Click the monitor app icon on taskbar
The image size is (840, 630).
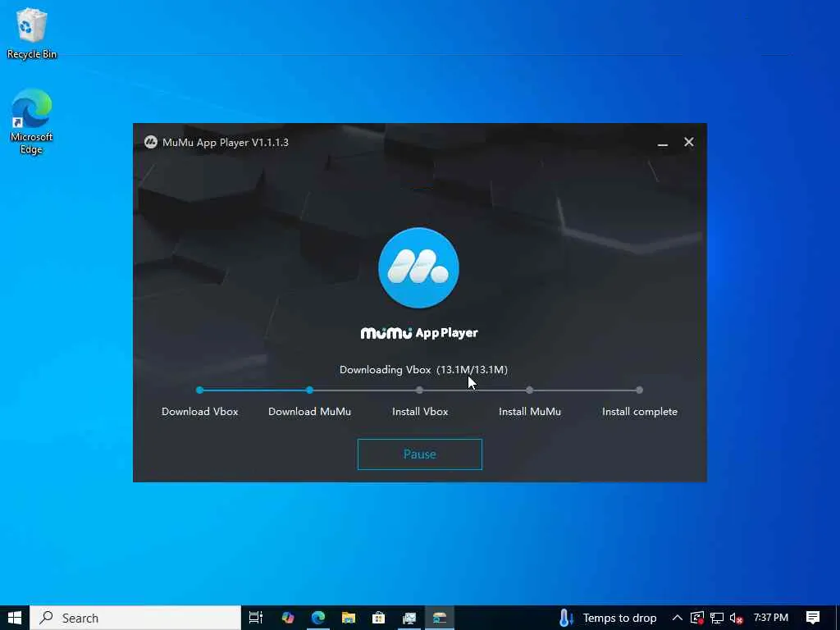point(409,618)
